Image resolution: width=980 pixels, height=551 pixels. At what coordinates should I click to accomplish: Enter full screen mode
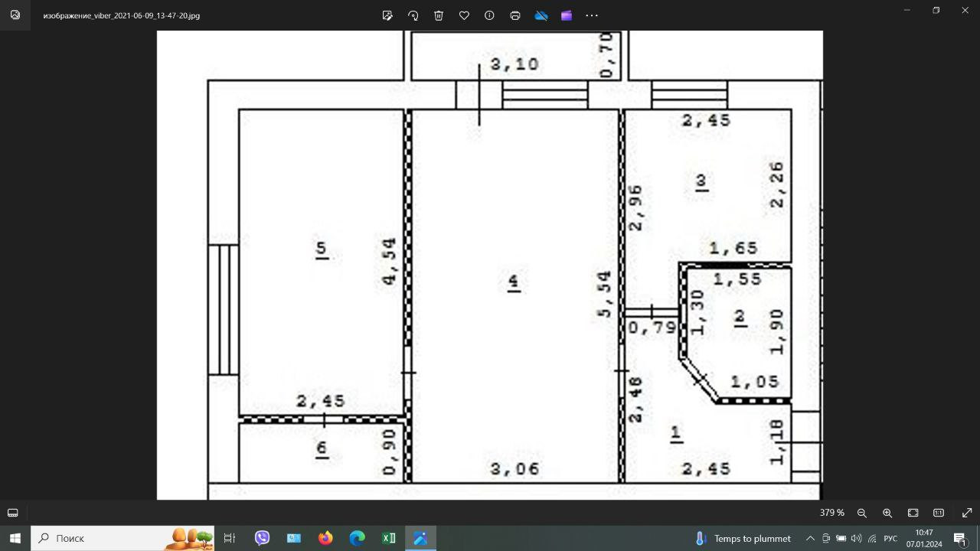pyautogui.click(x=967, y=513)
